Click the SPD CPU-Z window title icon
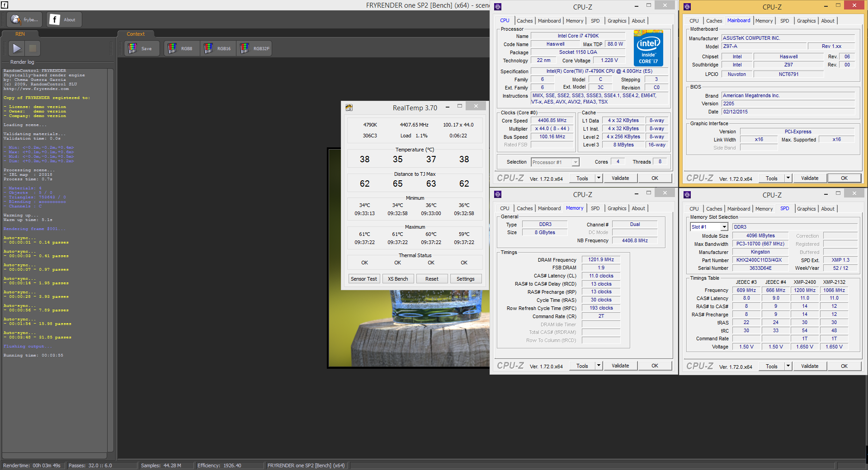The image size is (868, 470). coord(687,195)
